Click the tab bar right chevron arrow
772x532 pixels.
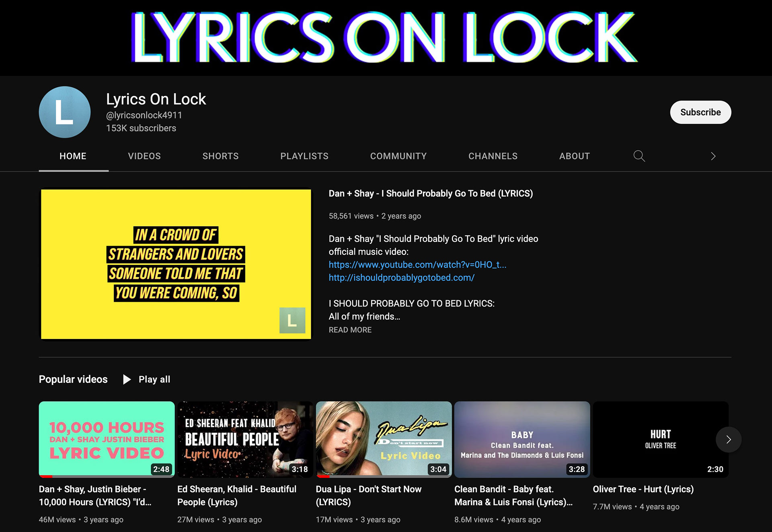click(x=713, y=156)
